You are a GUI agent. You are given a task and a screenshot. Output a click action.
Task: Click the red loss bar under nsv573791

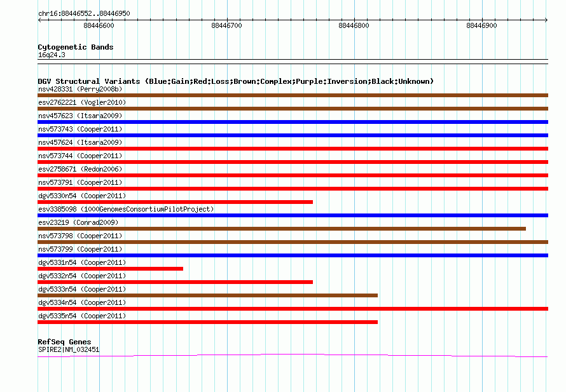click(x=293, y=189)
